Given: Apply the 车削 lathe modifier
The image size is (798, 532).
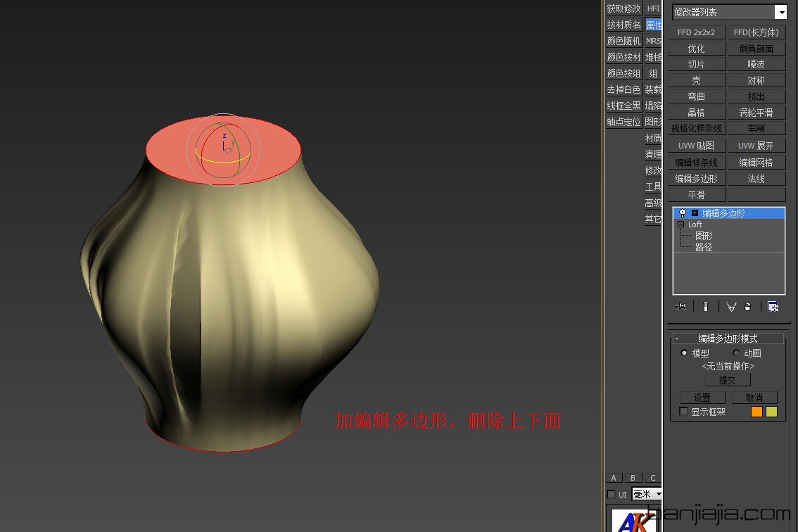Looking at the screenshot, I should (x=756, y=128).
